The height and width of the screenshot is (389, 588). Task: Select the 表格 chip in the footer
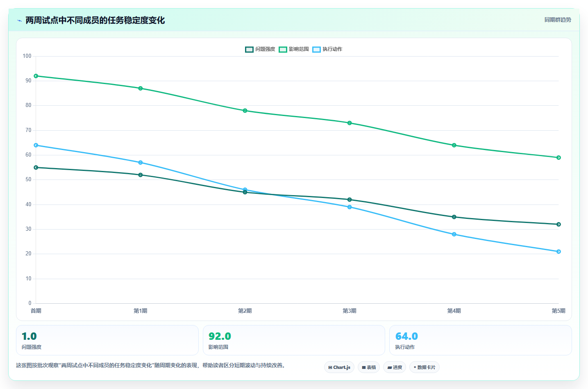pos(369,367)
